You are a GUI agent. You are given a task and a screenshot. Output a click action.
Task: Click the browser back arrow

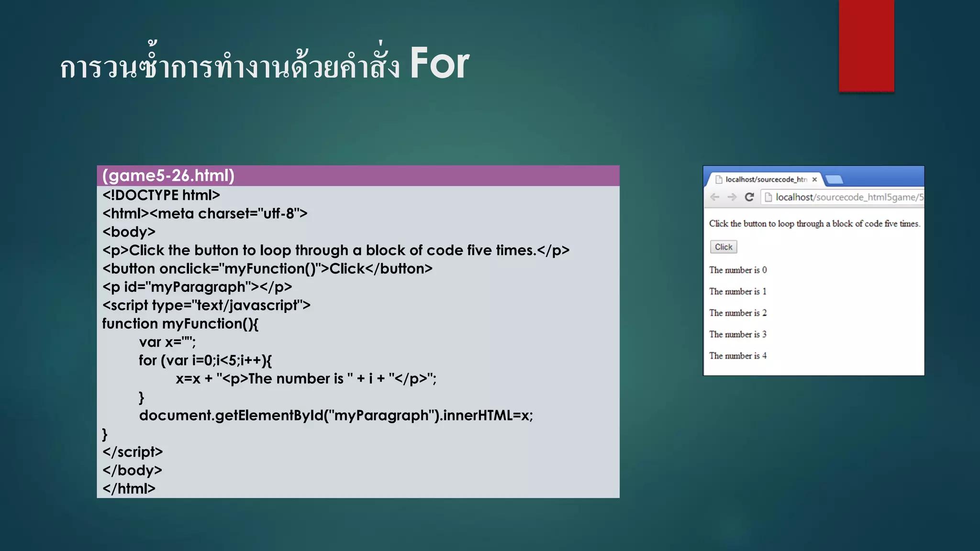pos(715,197)
